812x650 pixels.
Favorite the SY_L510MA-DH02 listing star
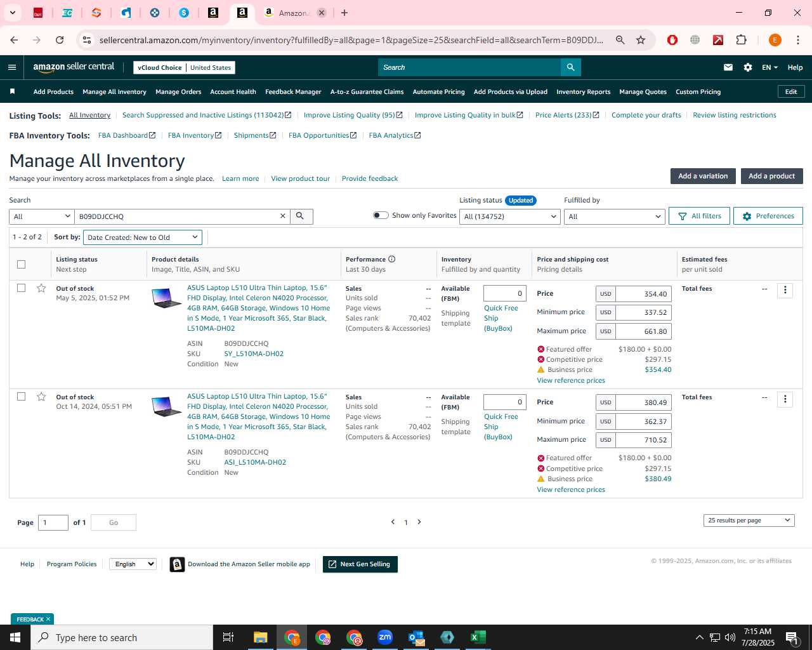[x=41, y=288]
